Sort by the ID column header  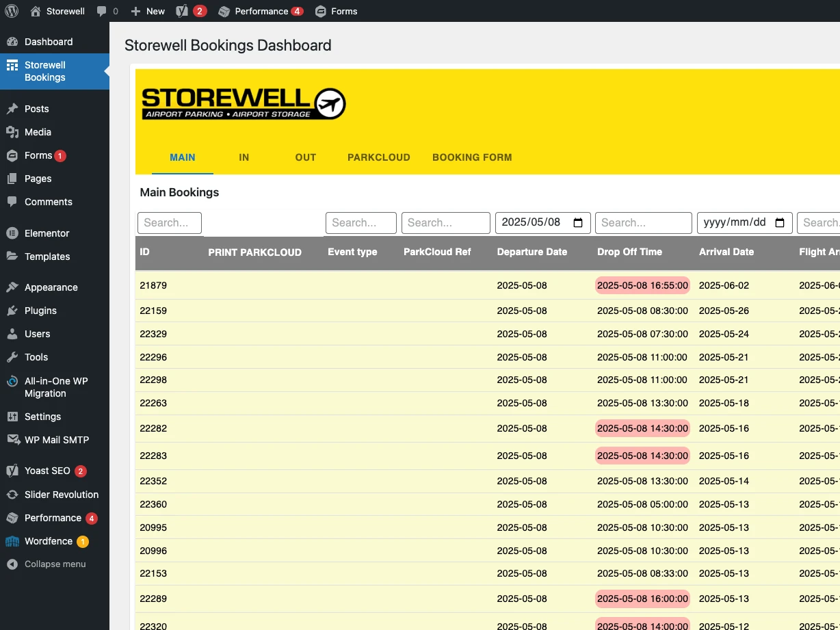[x=145, y=252]
